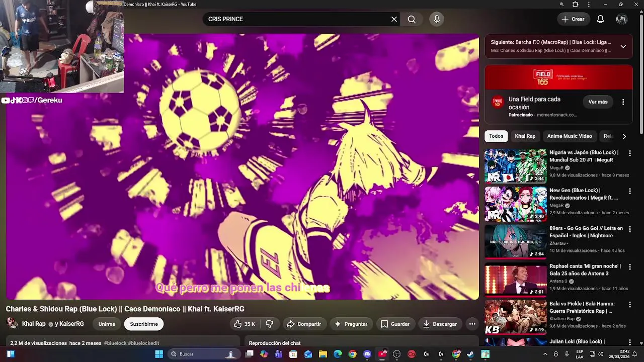This screenshot has width=644, height=362.
Task: Open Steam from the taskbar
Action: [x=470, y=354]
